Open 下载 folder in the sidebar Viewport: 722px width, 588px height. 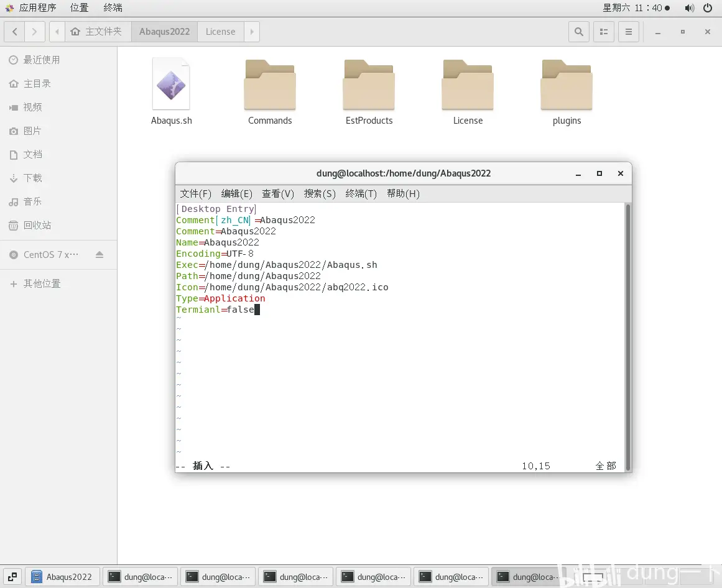[x=58, y=178]
